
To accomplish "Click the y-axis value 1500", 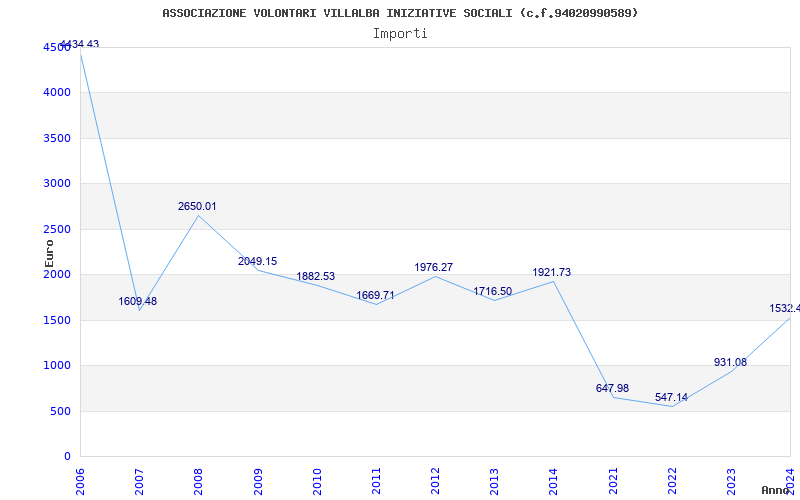I will [57, 320].
